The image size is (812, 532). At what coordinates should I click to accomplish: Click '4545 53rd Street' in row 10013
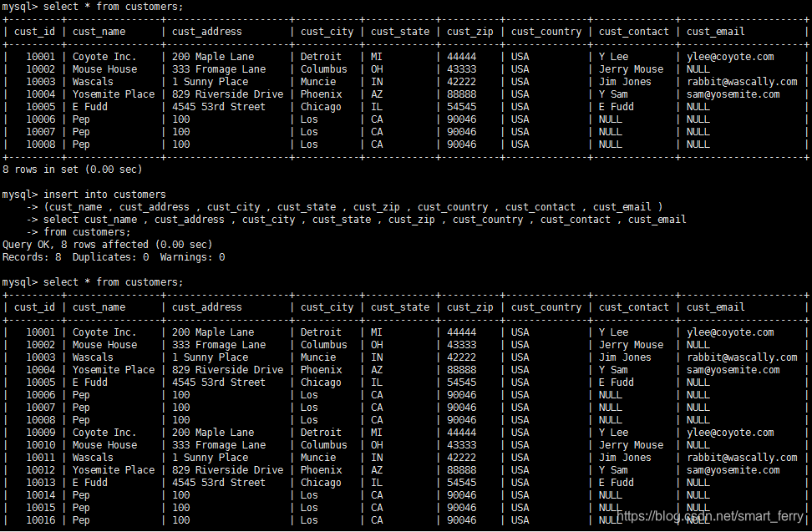[219, 483]
